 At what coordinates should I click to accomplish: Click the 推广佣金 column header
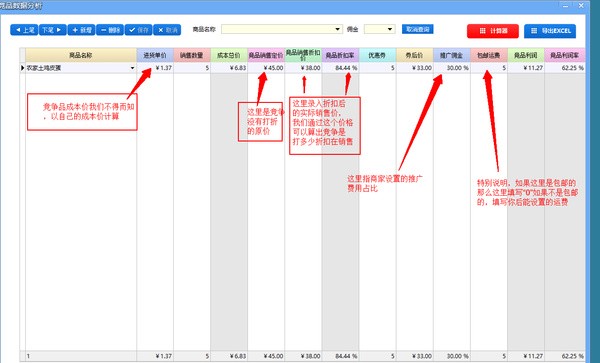452,55
